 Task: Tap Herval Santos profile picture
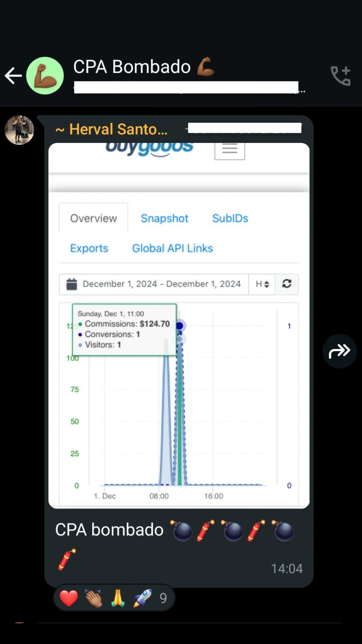point(19,130)
